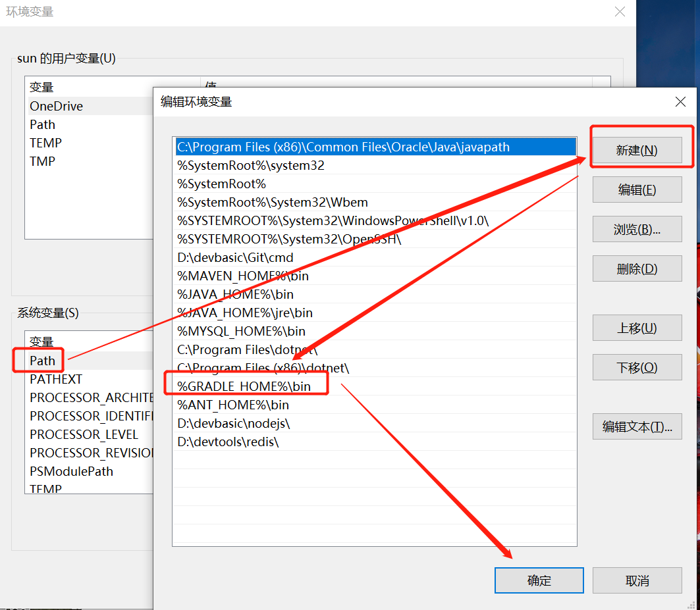Select %ANT_HOME%\bin entry
The image size is (700, 610).
[x=375, y=405]
